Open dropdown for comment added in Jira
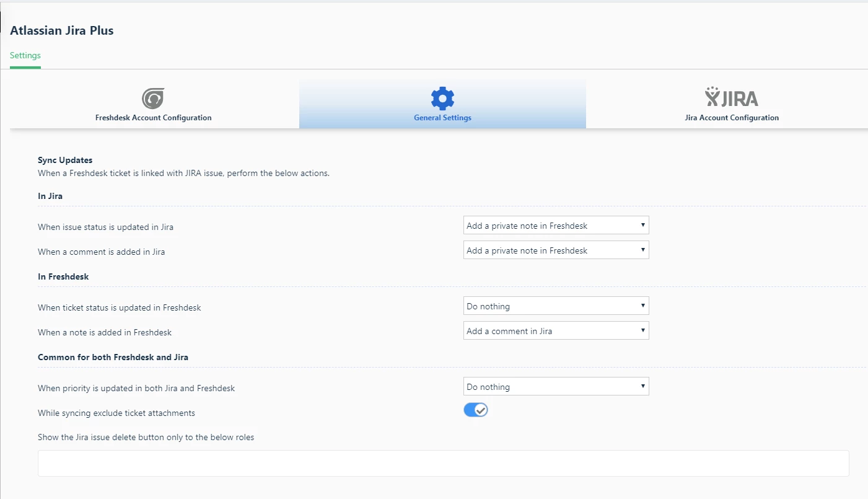The width and height of the screenshot is (868, 499). click(556, 250)
